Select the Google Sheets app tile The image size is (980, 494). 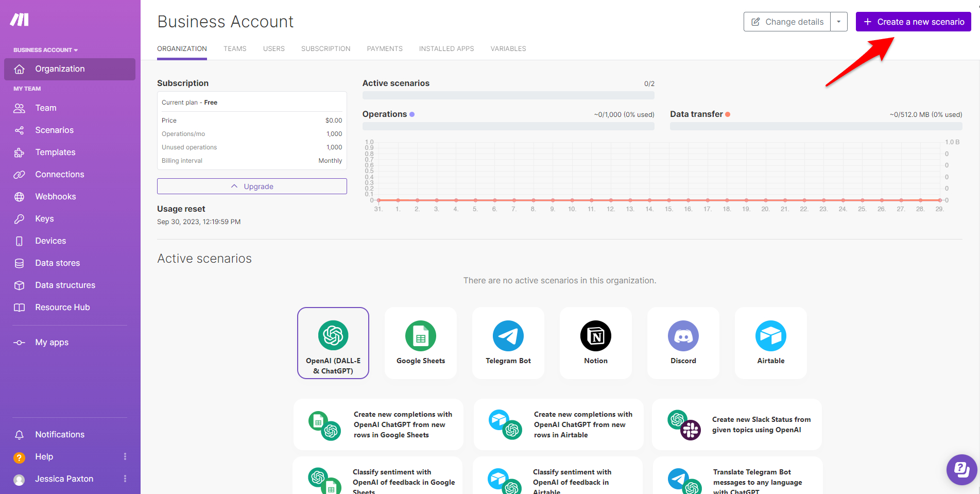click(x=421, y=343)
